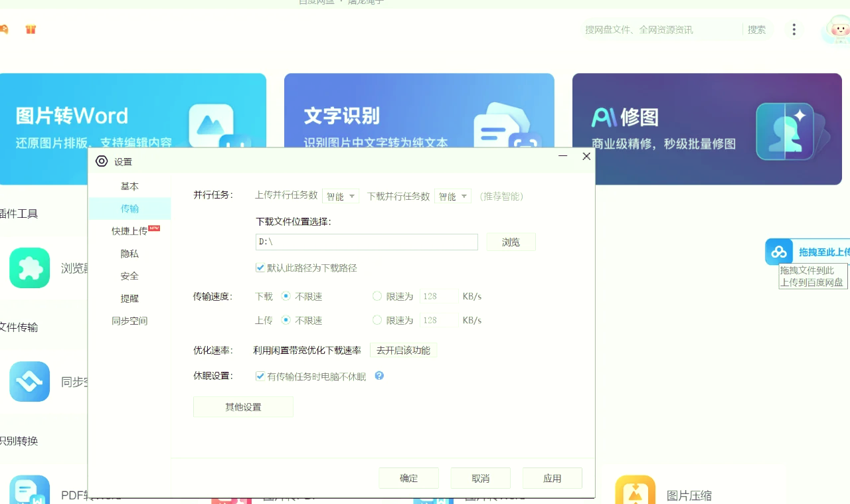Open the three-dot more options menu
This screenshot has width=850, height=504.
point(794,29)
